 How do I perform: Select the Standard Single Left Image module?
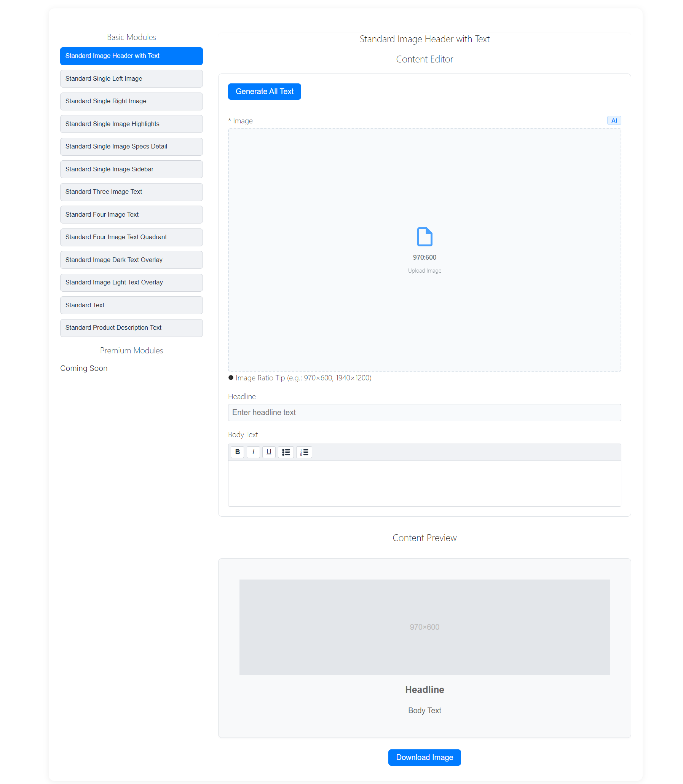[131, 78]
